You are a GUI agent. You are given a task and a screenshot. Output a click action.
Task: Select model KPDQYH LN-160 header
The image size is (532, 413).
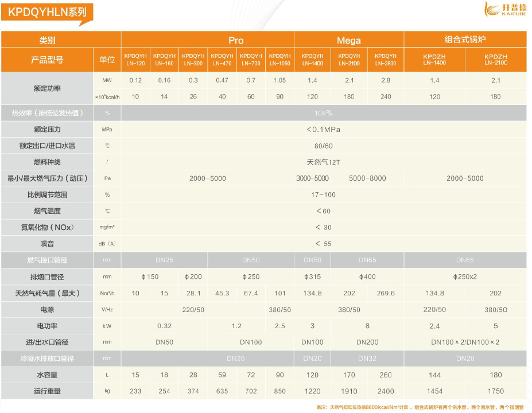coord(164,60)
